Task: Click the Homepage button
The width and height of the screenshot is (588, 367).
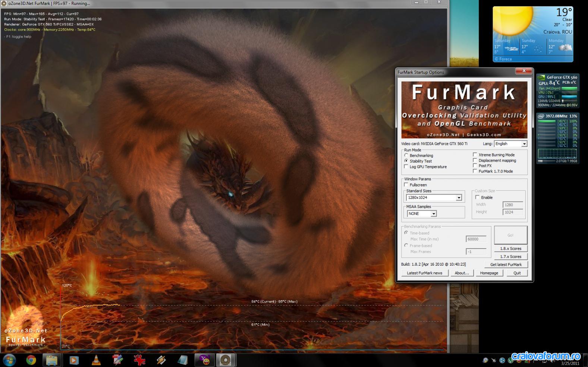Action: click(489, 273)
